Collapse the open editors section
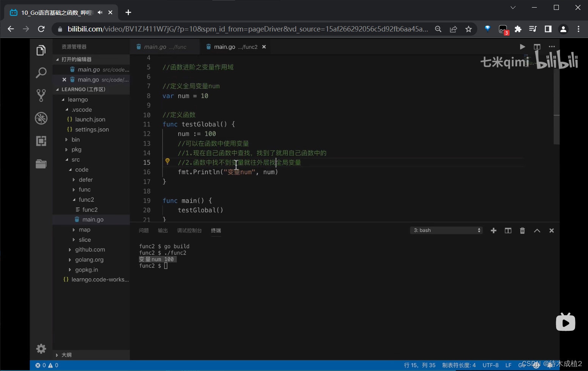This screenshot has width=588, height=371. (91, 59)
